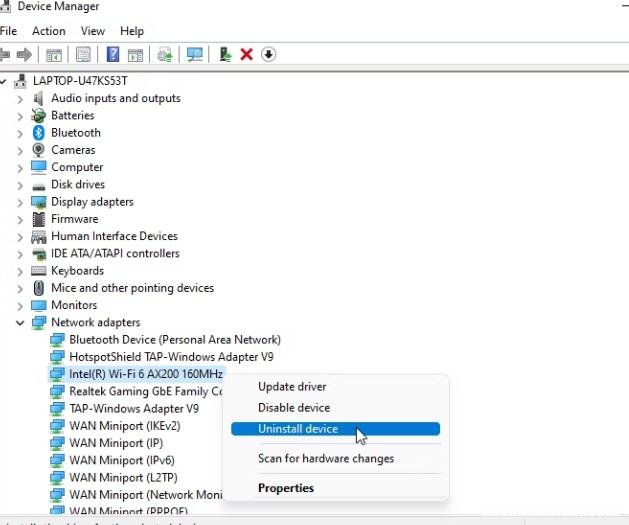Click the Enable device toolbar icon
The height and width of the screenshot is (525, 629).
click(x=225, y=54)
